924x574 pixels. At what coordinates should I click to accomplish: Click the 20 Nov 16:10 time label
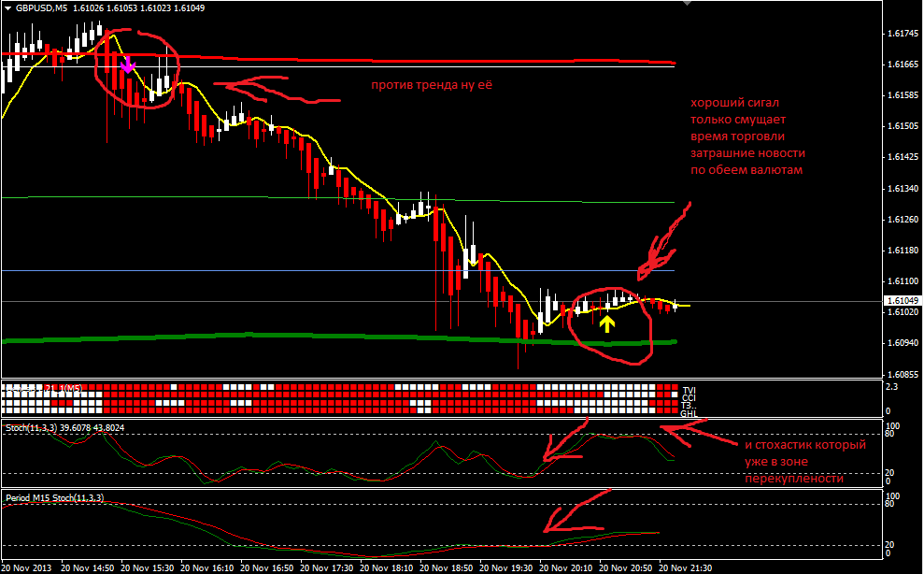coord(206,568)
